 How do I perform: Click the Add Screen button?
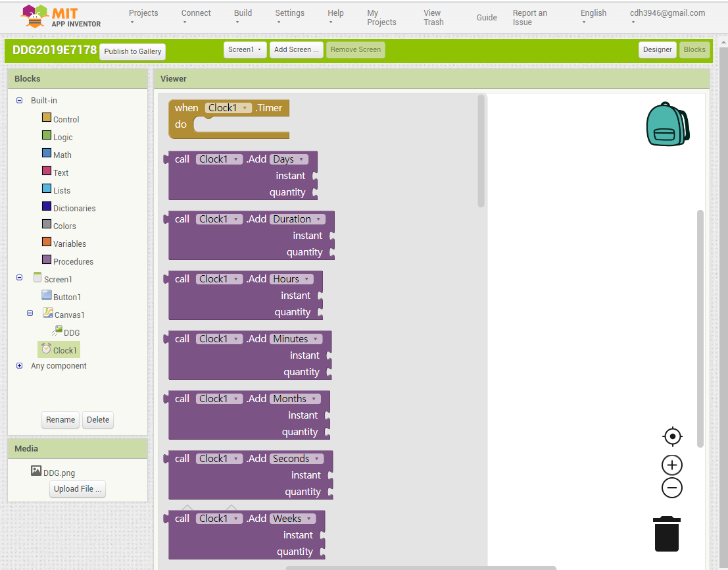click(296, 50)
